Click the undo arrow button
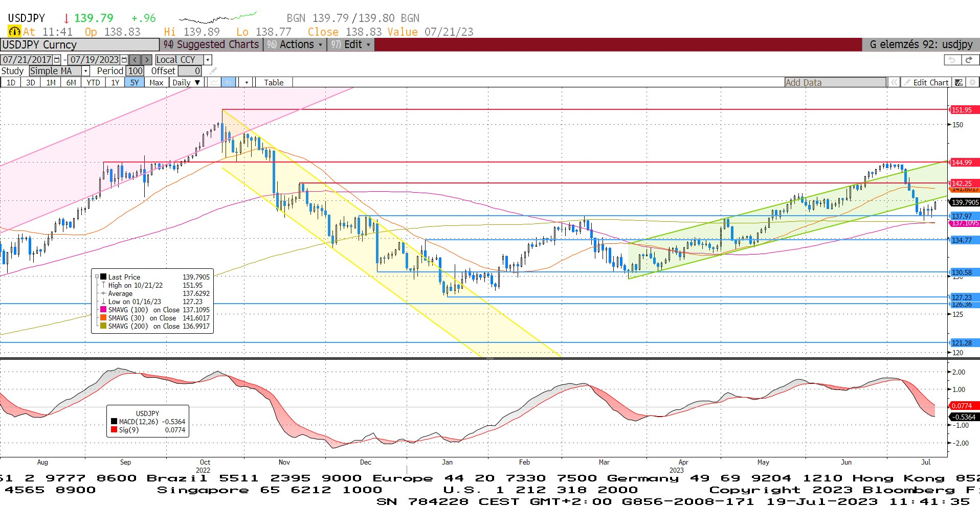 tap(951, 60)
